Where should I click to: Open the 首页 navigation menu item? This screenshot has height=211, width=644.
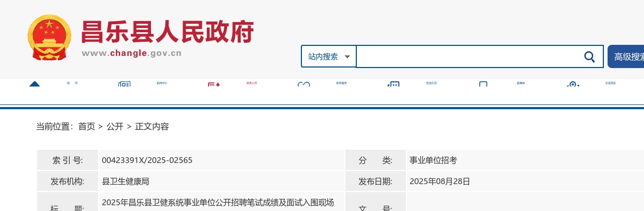tap(72, 83)
